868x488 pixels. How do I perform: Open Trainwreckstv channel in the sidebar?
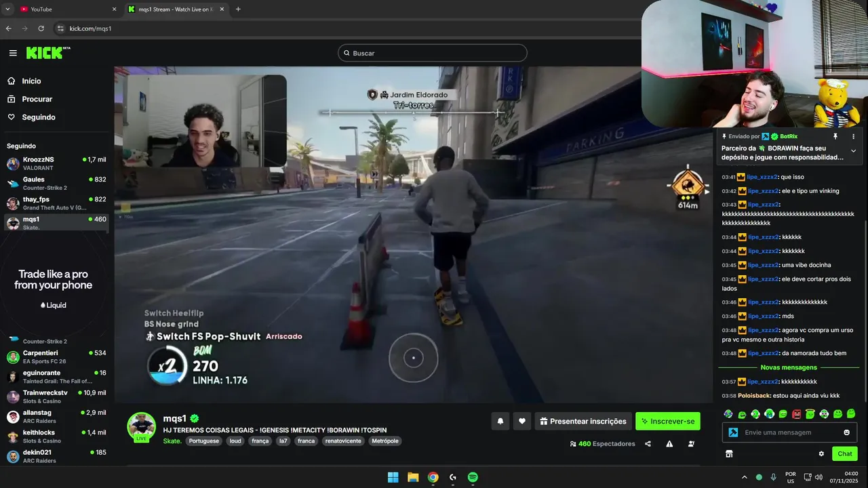56,396
